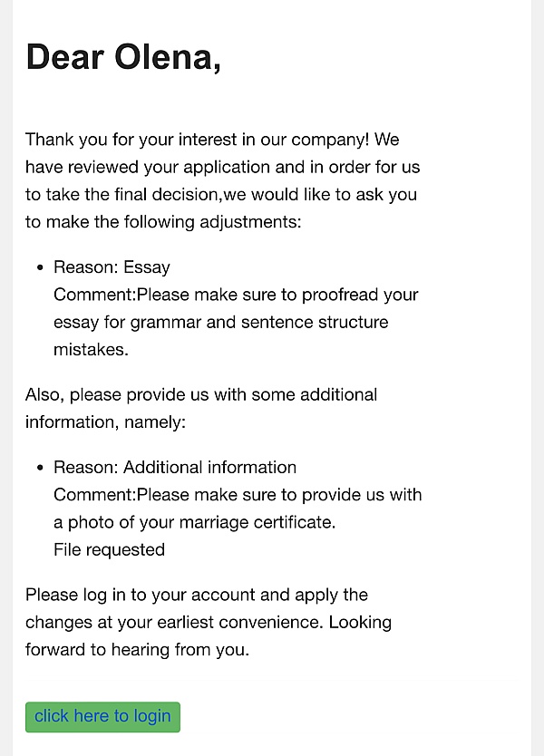544x756 pixels.
Task: Click the 'Reason: Additional information' list item
Action: (175, 467)
